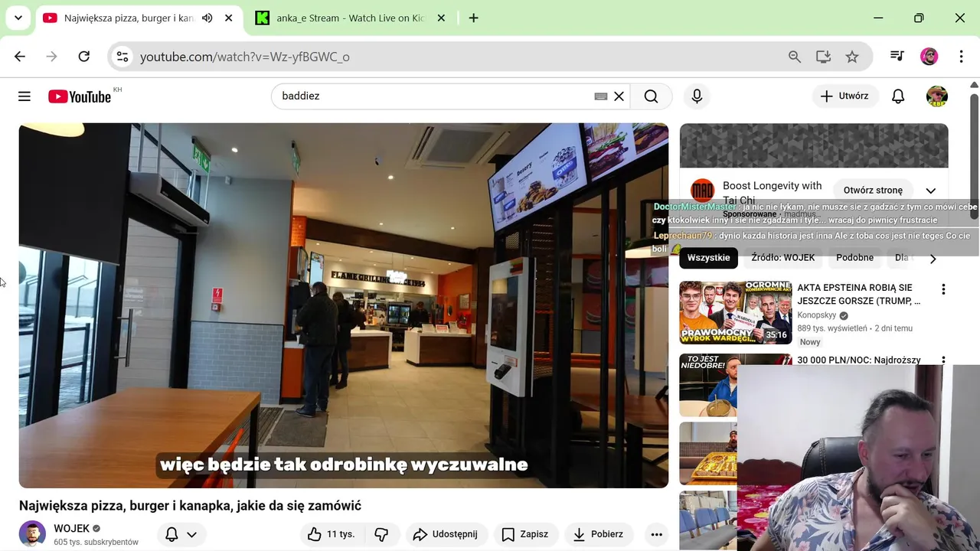Bookmark this page with the star
Screen dimensions: 980x551
(x=851, y=56)
